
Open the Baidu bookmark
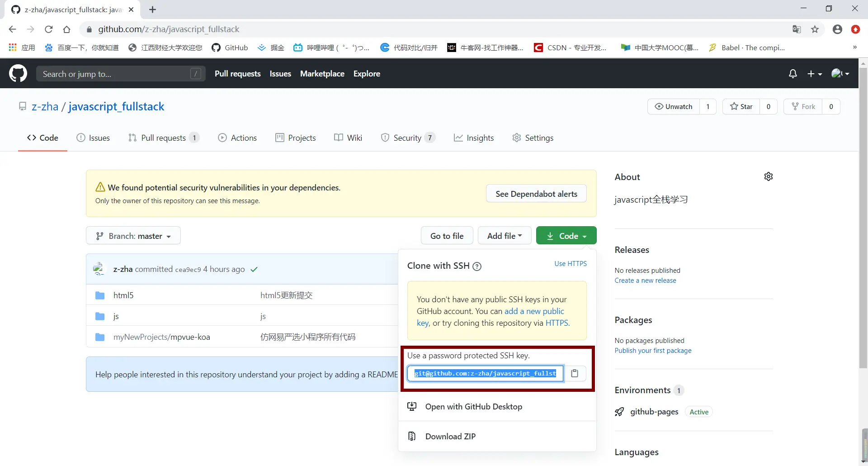tap(82, 48)
